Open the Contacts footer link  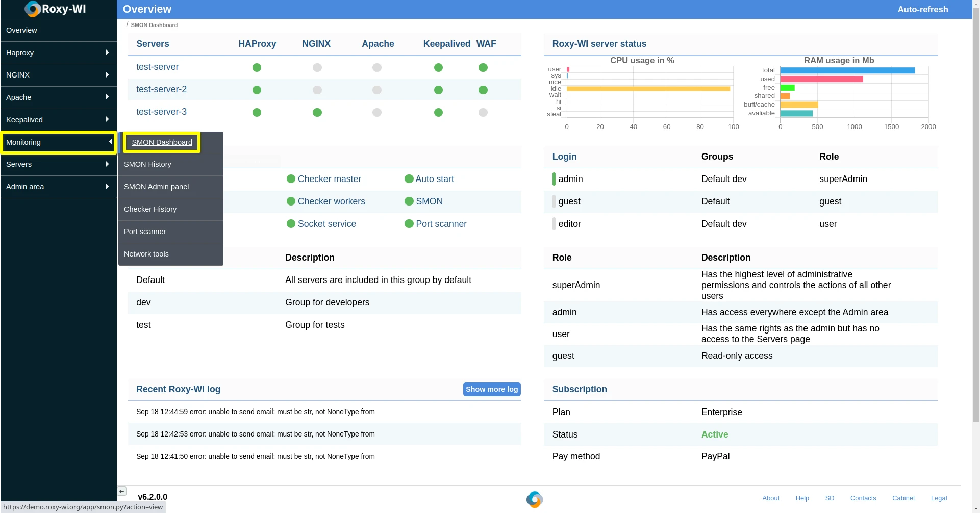863,498
